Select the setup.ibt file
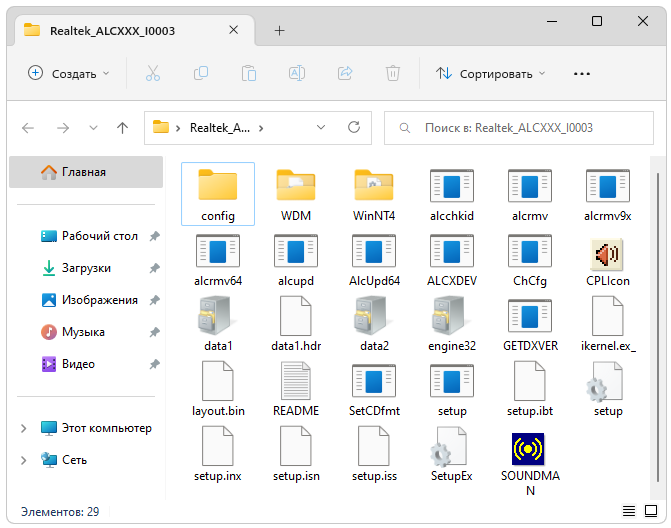Viewport: 671px width, 528px height. click(530, 389)
